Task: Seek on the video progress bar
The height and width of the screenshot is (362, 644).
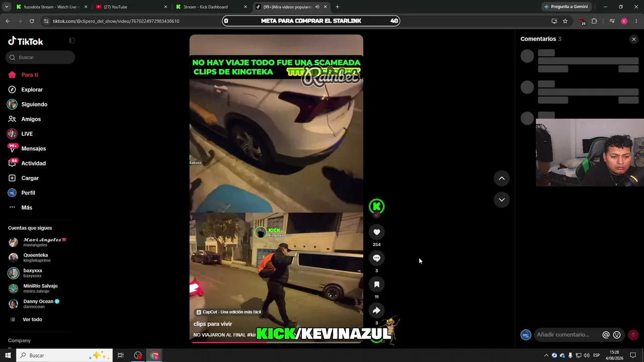Action: coord(276,342)
